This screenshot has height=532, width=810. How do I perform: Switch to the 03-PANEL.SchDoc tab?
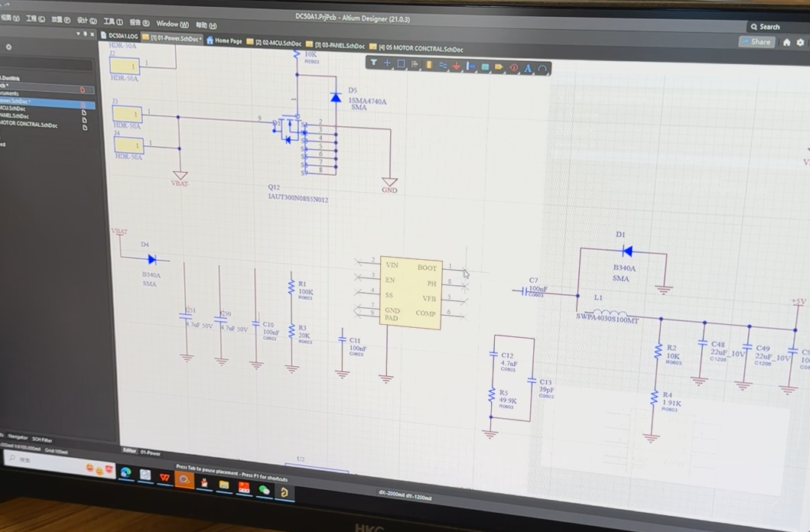(x=335, y=45)
